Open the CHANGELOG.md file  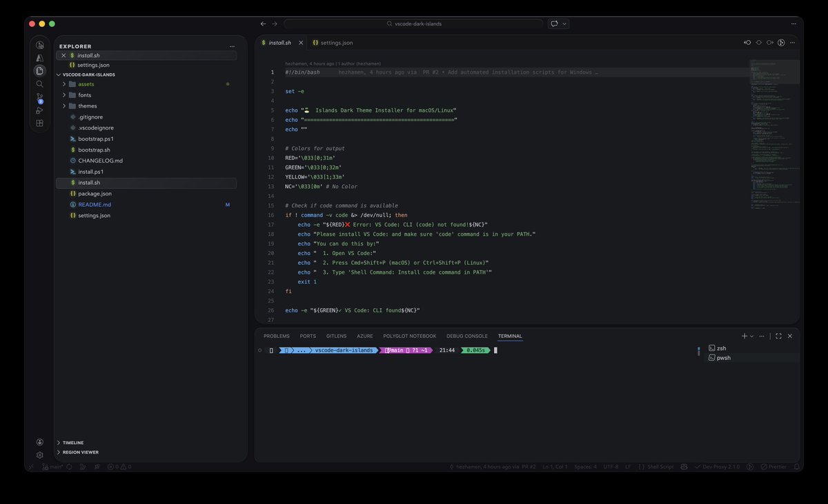click(x=146, y=161)
